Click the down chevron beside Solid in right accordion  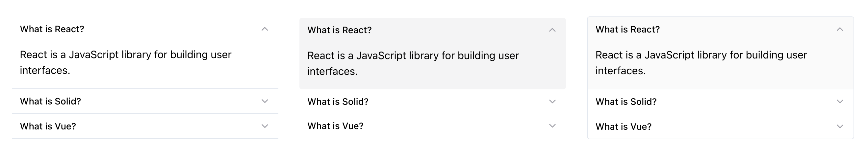(840, 102)
